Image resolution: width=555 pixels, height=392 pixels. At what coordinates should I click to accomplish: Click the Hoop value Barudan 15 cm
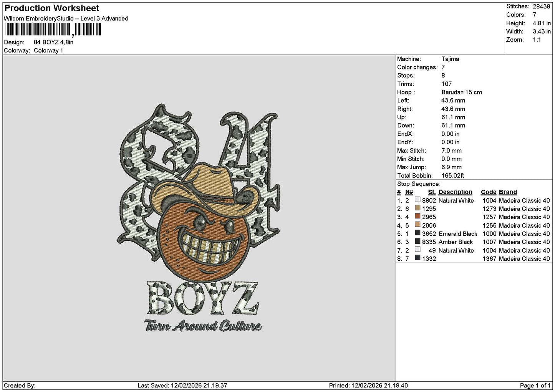(462, 92)
